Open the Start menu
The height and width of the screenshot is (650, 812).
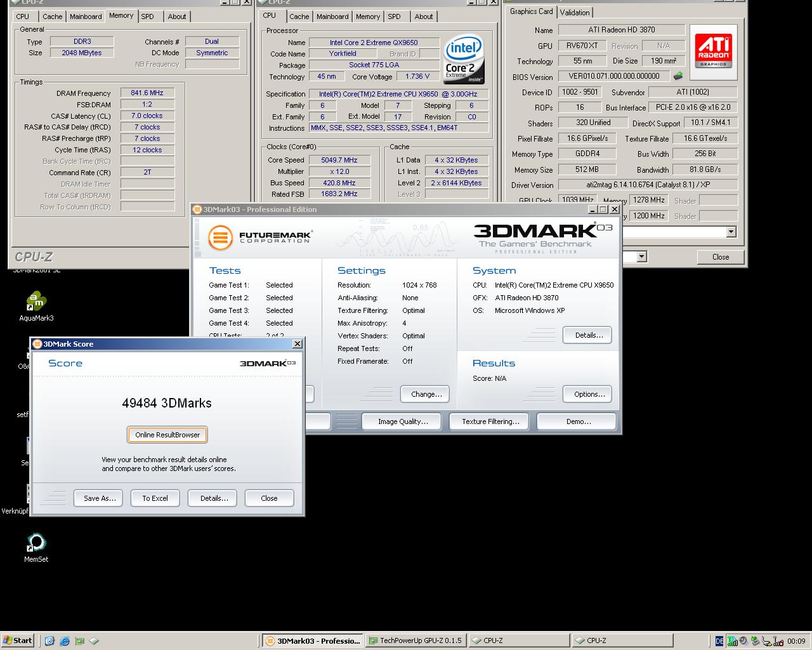click(x=18, y=640)
